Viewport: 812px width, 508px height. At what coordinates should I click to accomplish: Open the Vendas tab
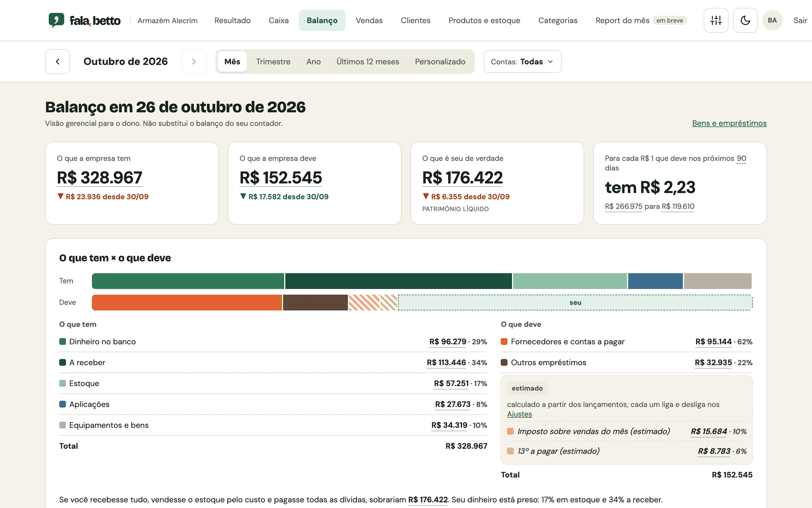369,21
